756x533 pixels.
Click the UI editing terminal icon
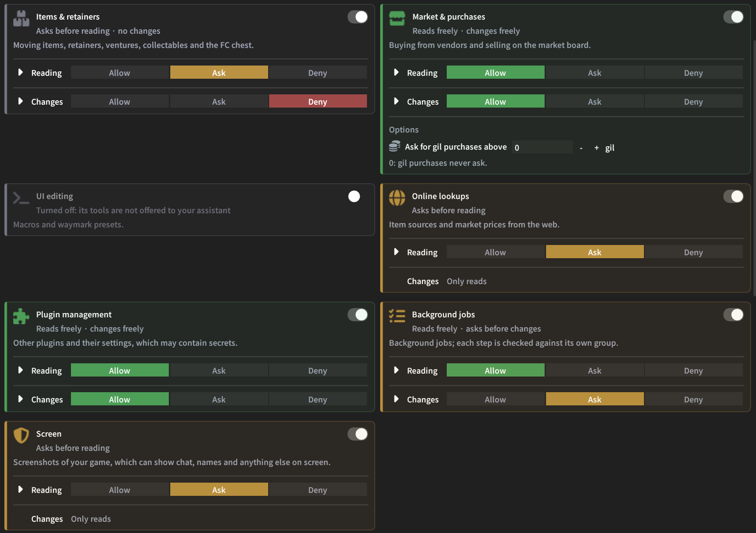click(21, 198)
